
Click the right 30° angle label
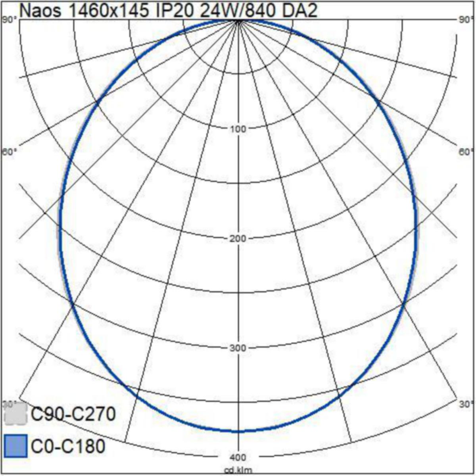click(466, 403)
